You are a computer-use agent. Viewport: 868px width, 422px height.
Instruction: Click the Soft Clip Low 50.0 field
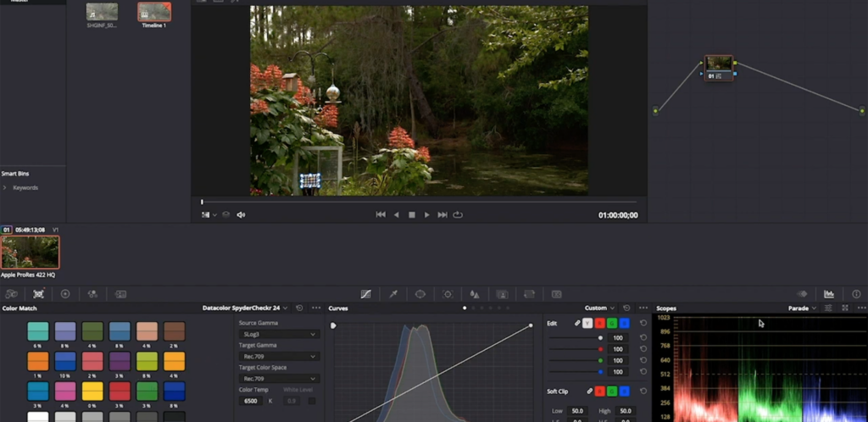[577, 411]
